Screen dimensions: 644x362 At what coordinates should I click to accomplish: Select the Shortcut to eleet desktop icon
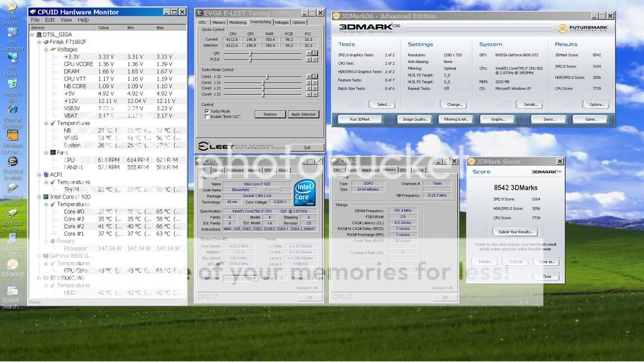(13, 162)
